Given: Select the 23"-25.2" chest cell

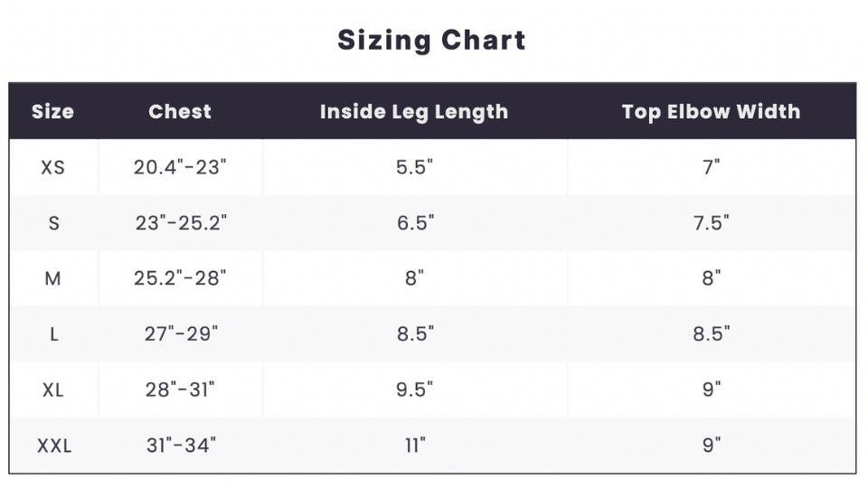Looking at the screenshot, I should (x=181, y=223).
